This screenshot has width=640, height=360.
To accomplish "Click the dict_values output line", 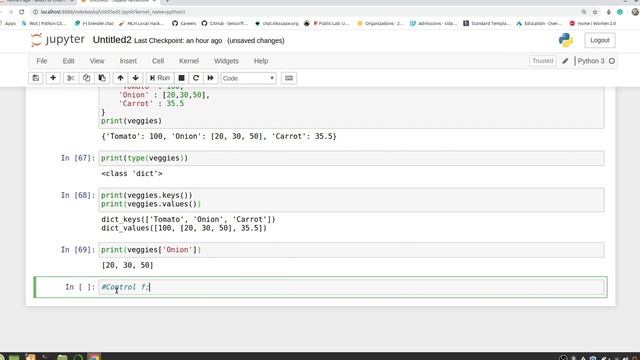I will click(x=184, y=228).
